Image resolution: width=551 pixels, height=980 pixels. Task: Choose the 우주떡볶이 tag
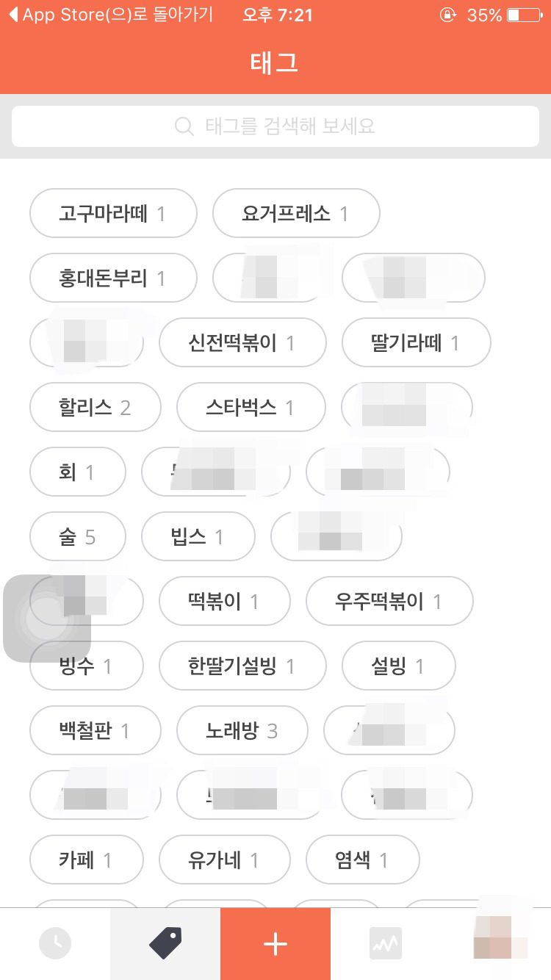click(x=389, y=602)
